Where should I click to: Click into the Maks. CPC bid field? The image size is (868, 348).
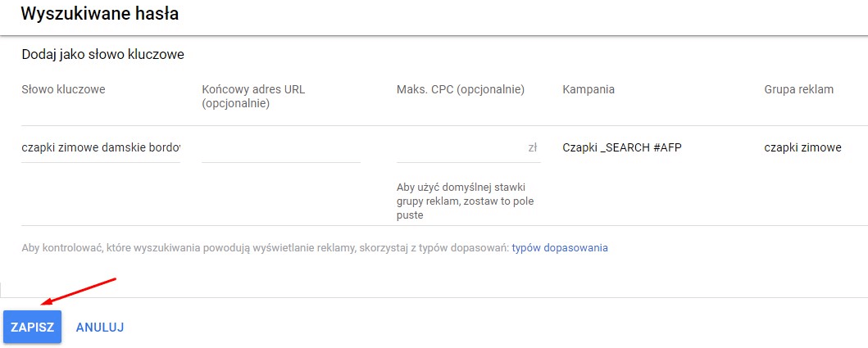(x=461, y=148)
